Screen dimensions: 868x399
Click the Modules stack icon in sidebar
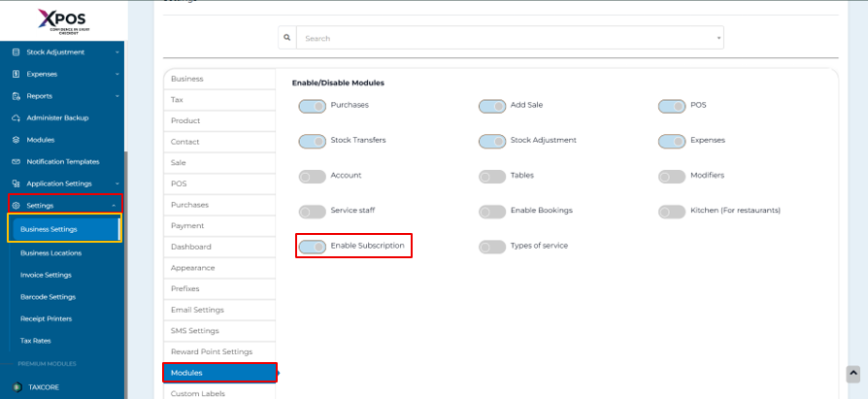coord(17,140)
